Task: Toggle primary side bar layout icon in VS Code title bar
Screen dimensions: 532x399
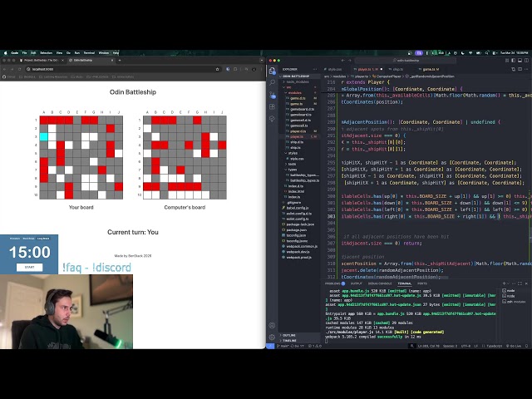Action: pos(514,61)
